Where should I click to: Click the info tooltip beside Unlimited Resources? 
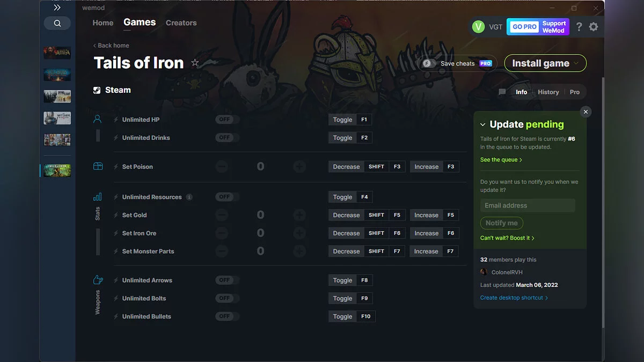pos(188,197)
